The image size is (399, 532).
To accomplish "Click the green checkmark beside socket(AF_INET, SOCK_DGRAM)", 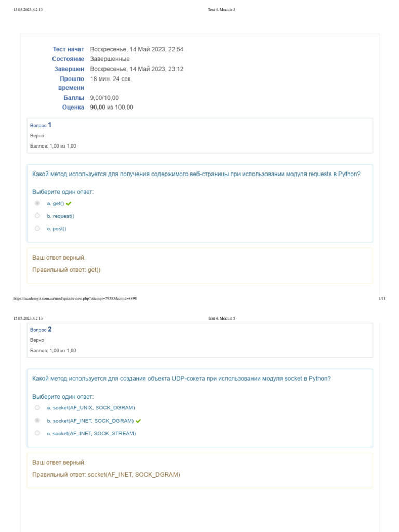I will tap(138, 421).
